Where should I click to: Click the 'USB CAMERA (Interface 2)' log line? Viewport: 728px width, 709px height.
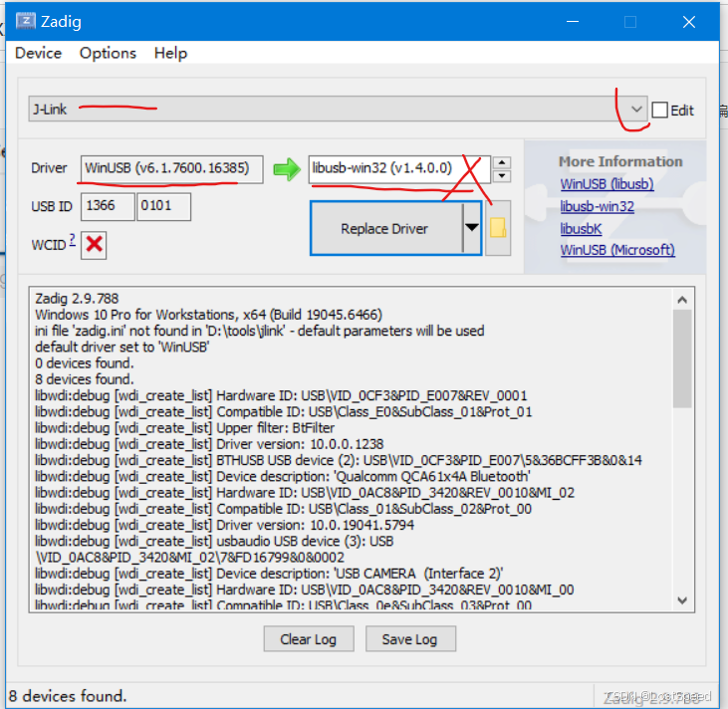tap(269, 574)
